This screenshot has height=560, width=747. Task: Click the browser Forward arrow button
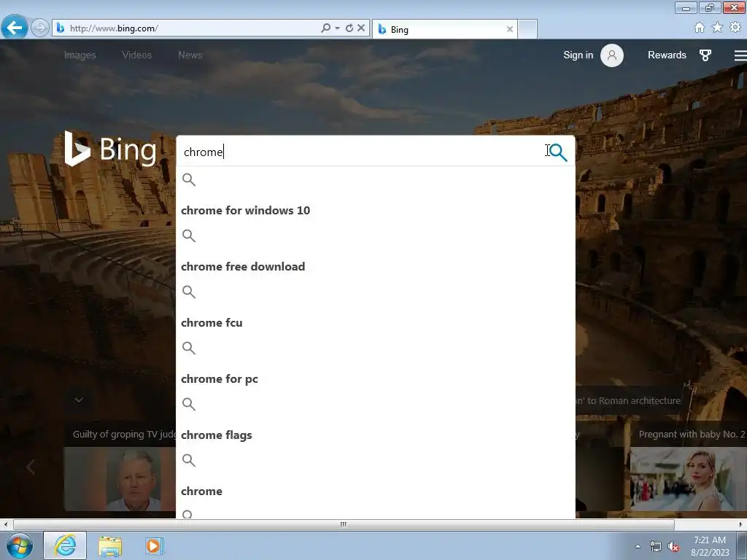click(40, 28)
